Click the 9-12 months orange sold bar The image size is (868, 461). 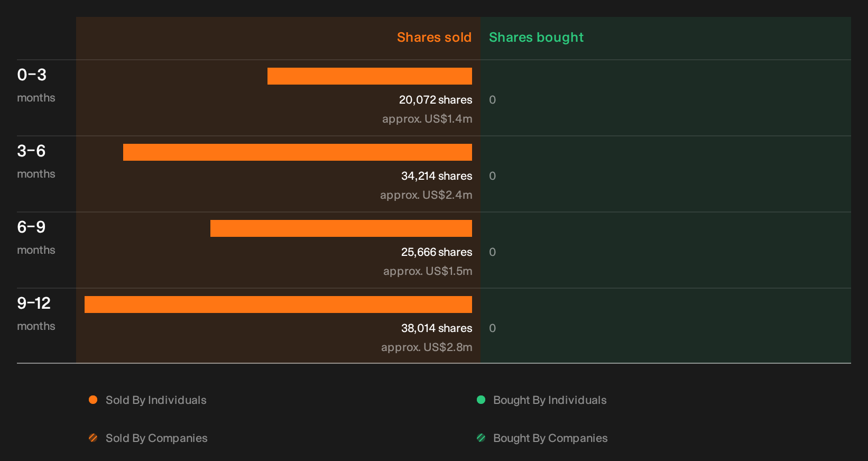tap(278, 305)
